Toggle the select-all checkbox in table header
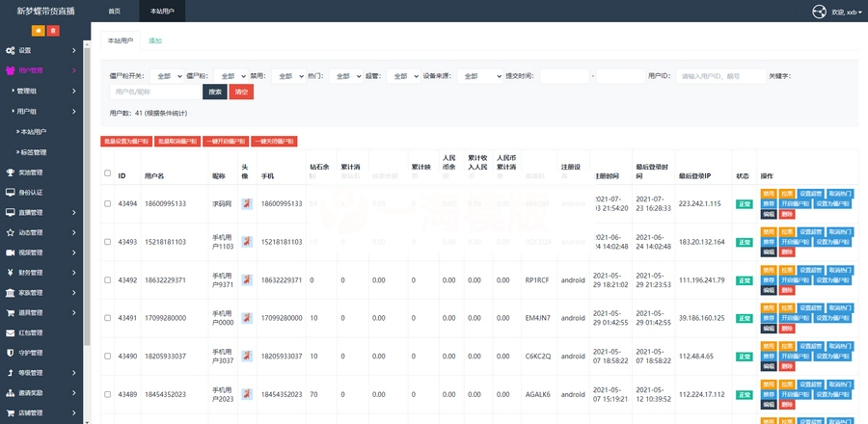Image resolution: width=868 pixels, height=424 pixels. pos(107,173)
